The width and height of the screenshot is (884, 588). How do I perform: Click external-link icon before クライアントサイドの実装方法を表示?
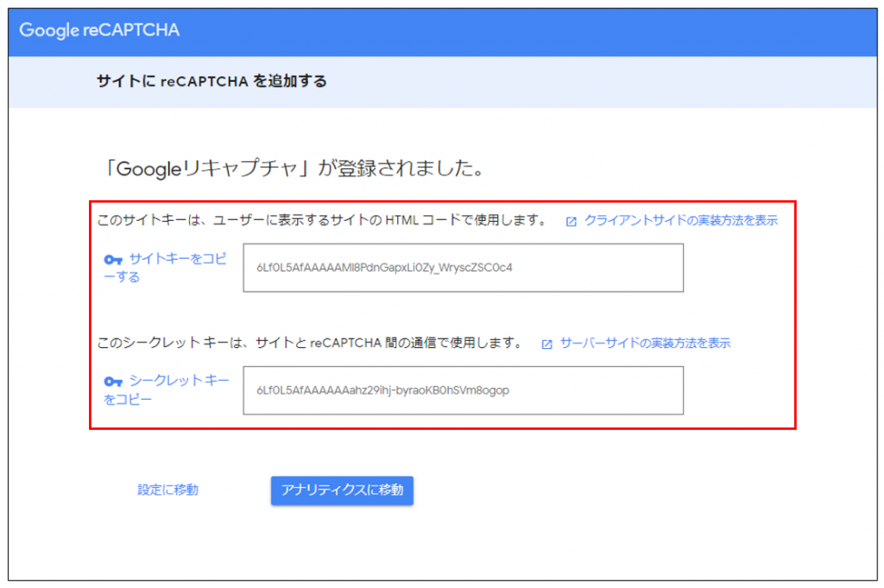point(571,221)
